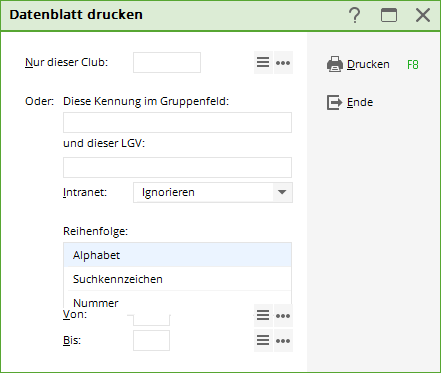
Task: Open the Ignorieren combo box
Action: 213,192
